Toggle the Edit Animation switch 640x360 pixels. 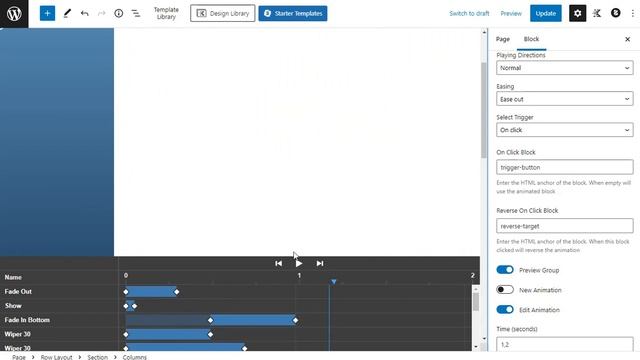[505, 309]
